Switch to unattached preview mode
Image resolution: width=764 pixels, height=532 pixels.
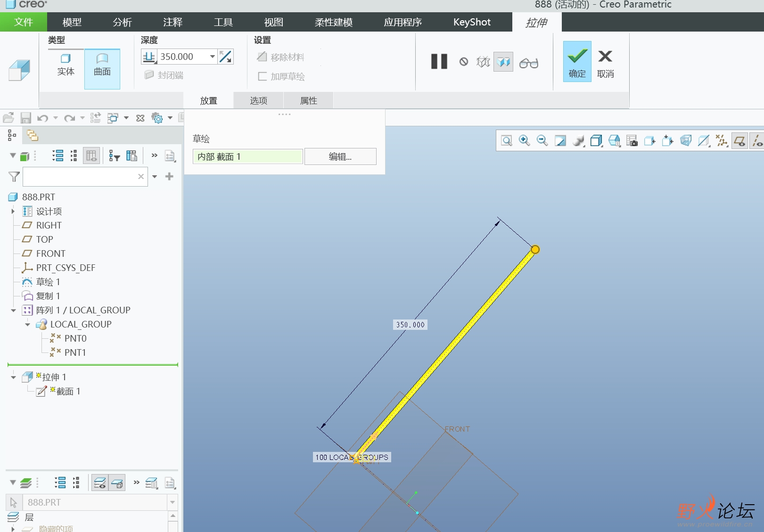[483, 62]
